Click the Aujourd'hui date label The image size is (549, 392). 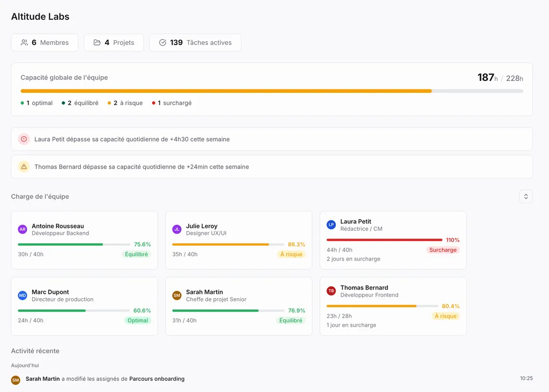tap(25, 365)
